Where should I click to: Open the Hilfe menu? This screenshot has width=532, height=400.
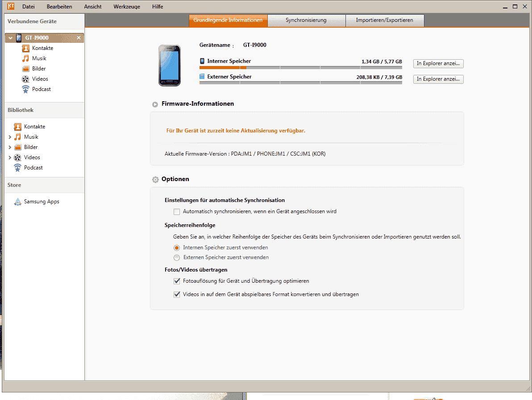[158, 6]
